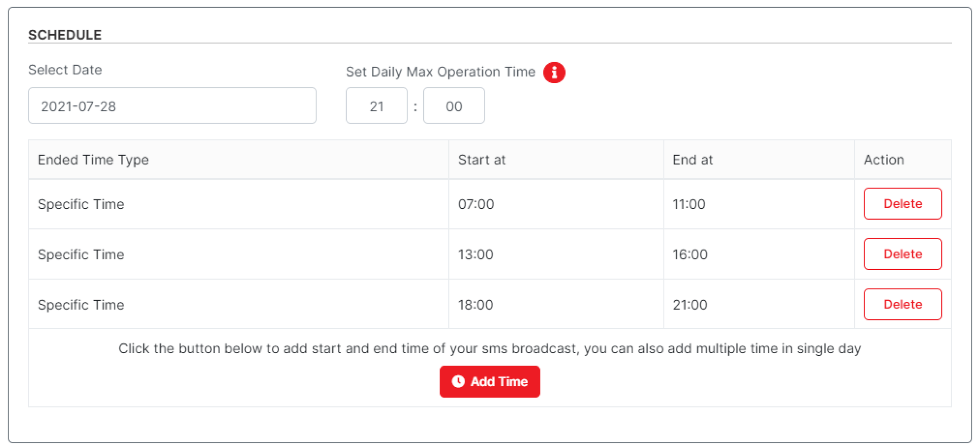The image size is (980, 448).
Task: Click the Ended Time Type column header
Action: 93,160
